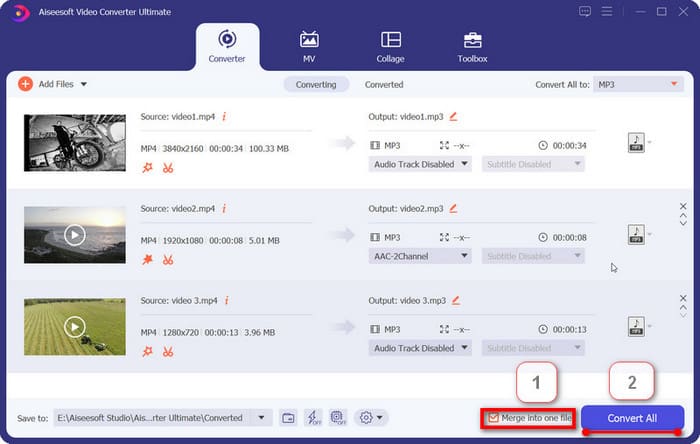View info for video1.mp4 source
700x444 pixels.
pyautogui.click(x=224, y=116)
